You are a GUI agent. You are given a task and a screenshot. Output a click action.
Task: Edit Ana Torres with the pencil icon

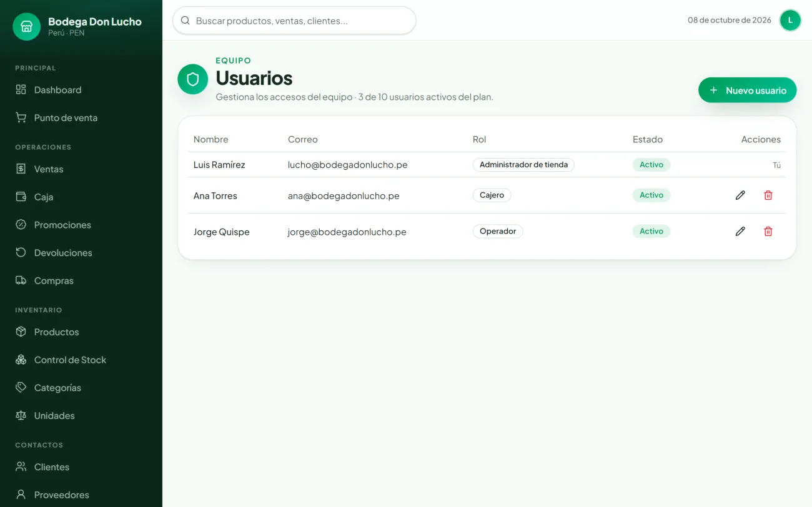(740, 195)
